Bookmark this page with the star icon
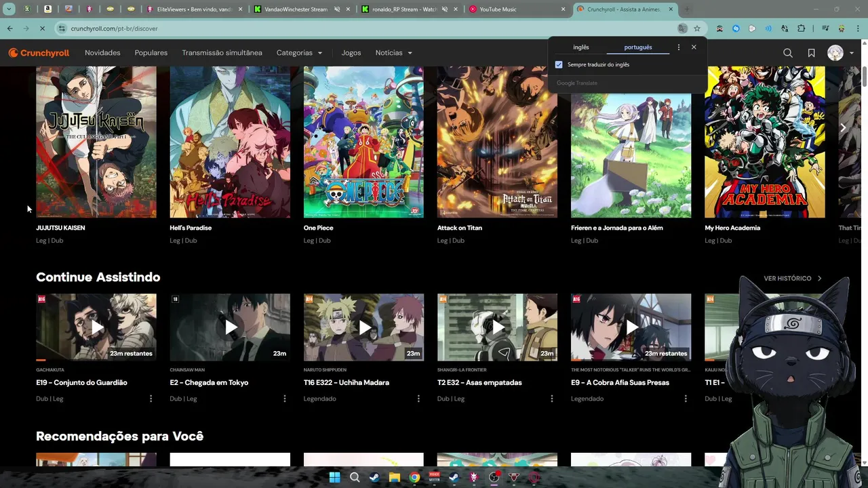 pos(697,28)
